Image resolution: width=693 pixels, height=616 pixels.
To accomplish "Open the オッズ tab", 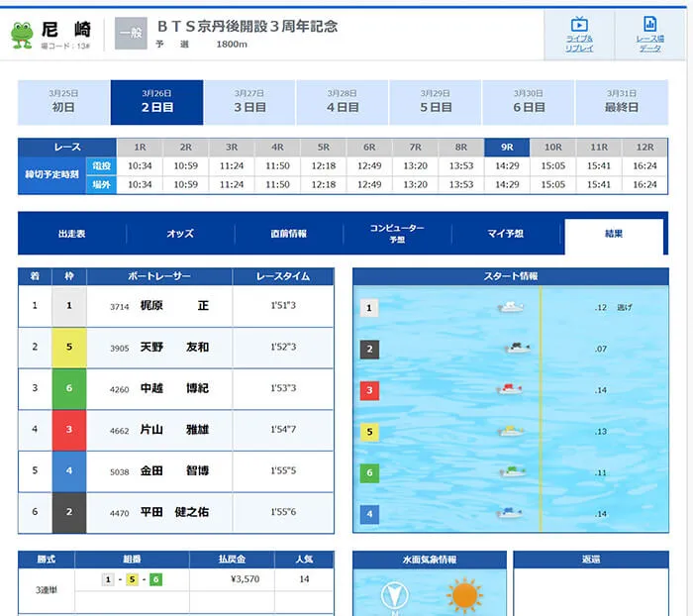I will 180,235.
